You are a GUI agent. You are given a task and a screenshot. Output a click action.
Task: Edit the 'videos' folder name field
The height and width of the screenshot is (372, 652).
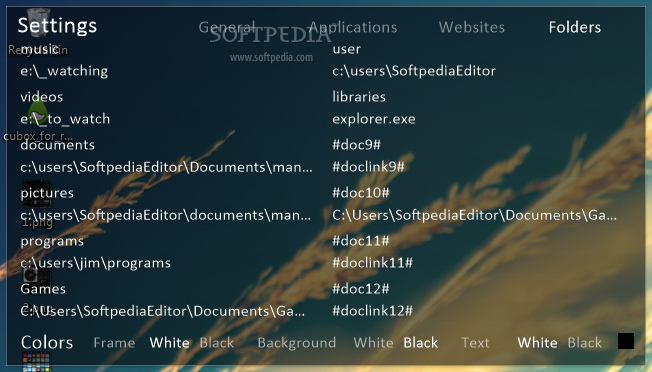tap(42, 97)
